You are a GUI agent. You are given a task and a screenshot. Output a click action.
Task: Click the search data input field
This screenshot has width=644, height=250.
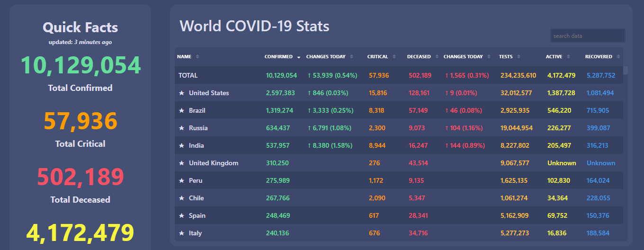click(588, 36)
